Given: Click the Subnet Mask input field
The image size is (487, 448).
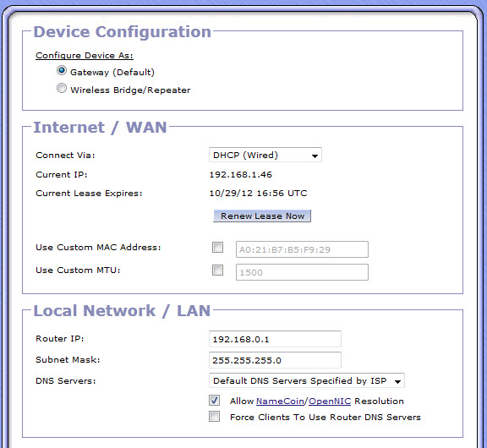Looking at the screenshot, I should pyautogui.click(x=275, y=360).
